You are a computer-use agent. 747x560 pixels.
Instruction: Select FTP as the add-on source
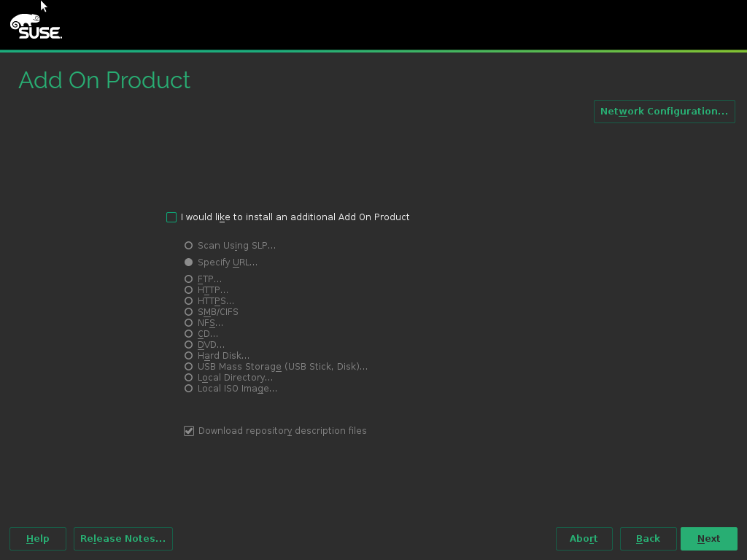(x=189, y=279)
